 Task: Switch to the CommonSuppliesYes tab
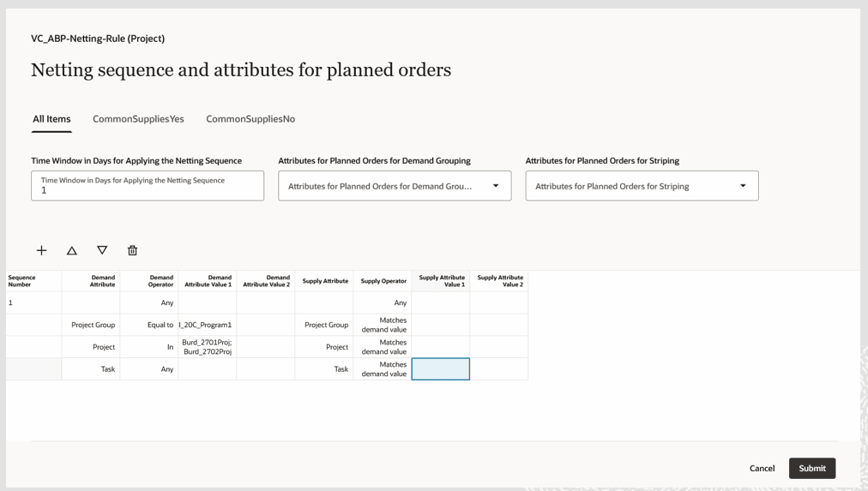pos(138,119)
